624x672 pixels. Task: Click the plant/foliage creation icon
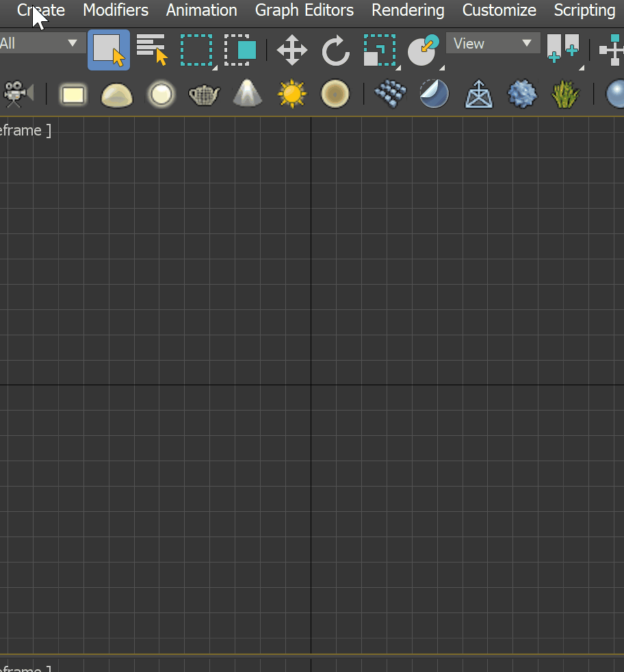pyautogui.click(x=566, y=94)
